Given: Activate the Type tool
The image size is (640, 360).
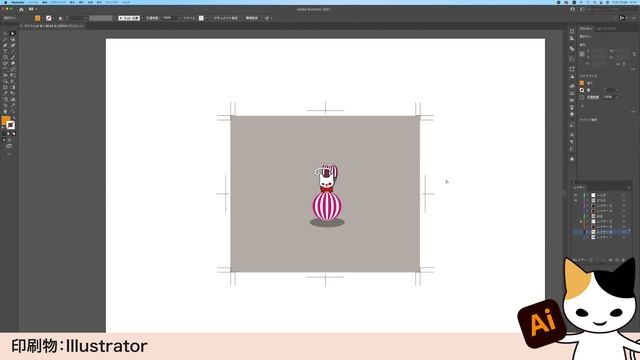Looking at the screenshot, I should pyautogui.click(x=5, y=51).
